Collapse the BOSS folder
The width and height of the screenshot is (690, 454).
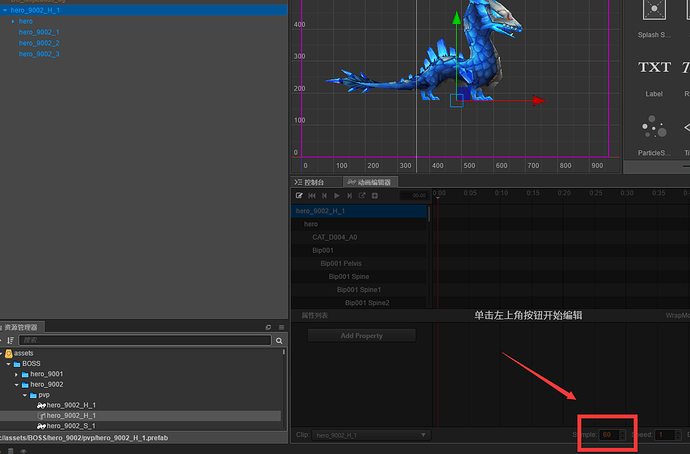(x=8, y=364)
